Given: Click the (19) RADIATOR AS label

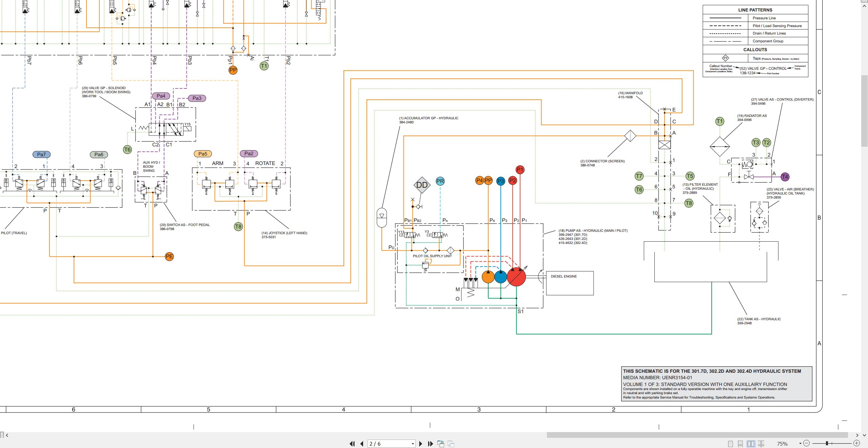Looking at the screenshot, I should [752, 116].
